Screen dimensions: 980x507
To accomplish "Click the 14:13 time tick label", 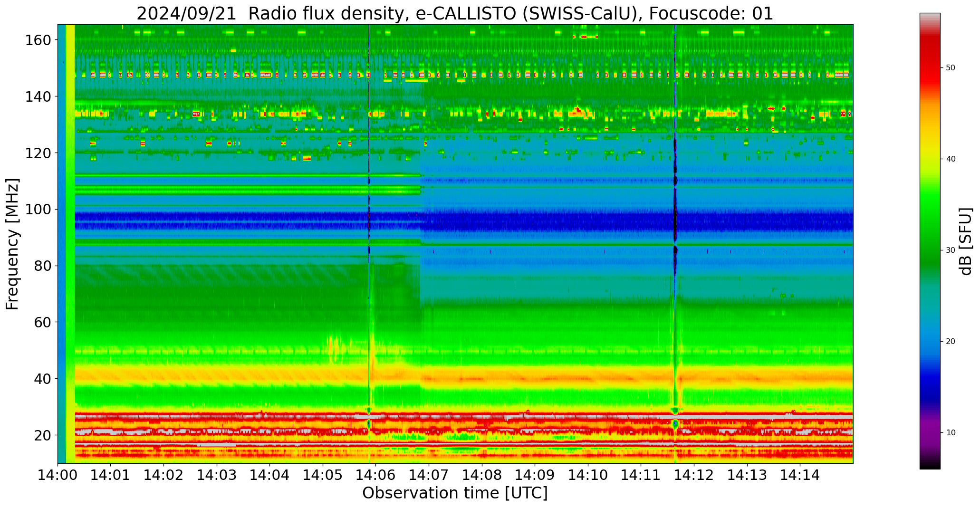I will point(747,475).
